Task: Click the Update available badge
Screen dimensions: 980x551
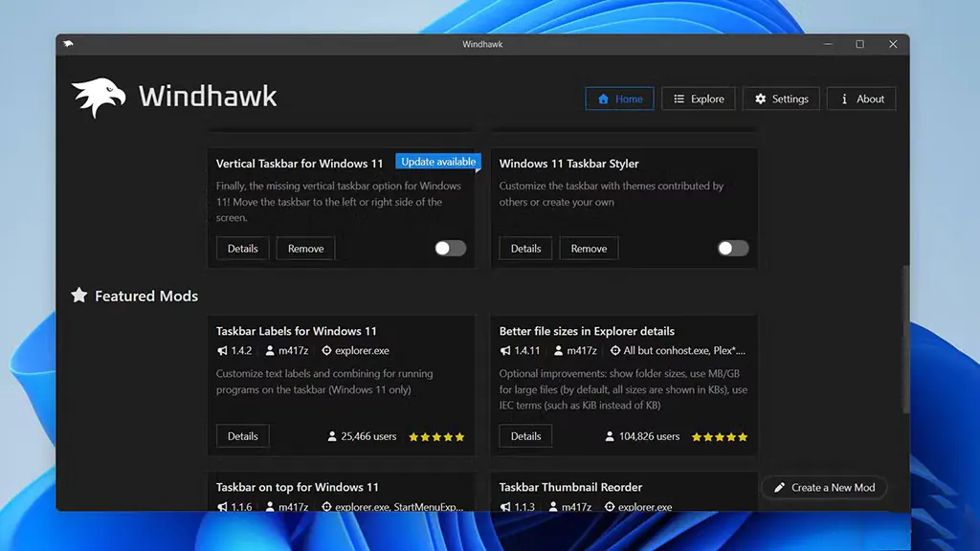Action: pos(437,161)
